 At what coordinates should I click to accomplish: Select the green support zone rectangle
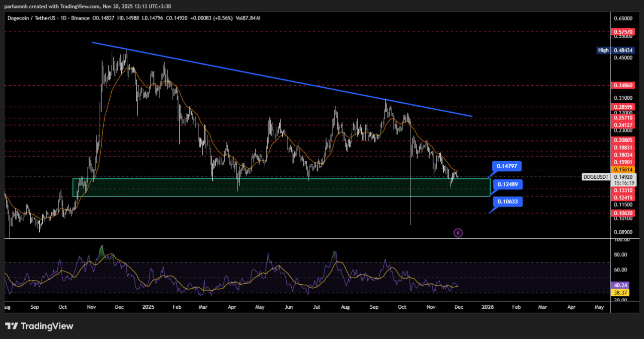coord(282,187)
